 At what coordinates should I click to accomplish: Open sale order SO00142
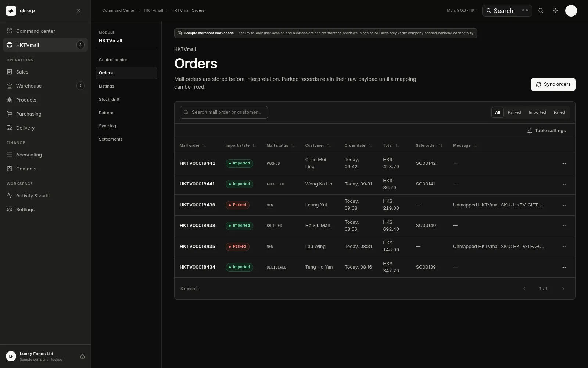(426, 163)
